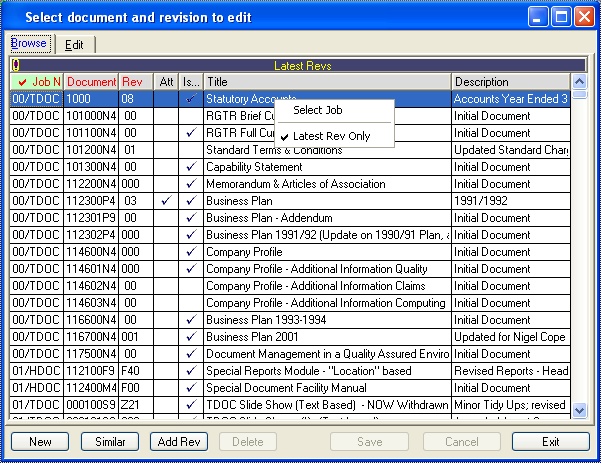Select document cell 114600N4
Image resolution: width=601 pixels, height=463 pixels.
pos(91,251)
